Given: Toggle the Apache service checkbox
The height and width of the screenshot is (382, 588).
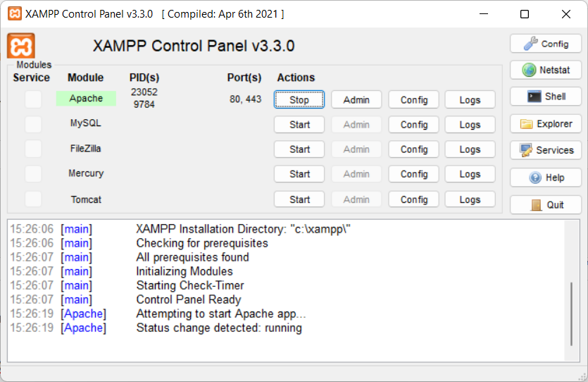Looking at the screenshot, I should (33, 99).
